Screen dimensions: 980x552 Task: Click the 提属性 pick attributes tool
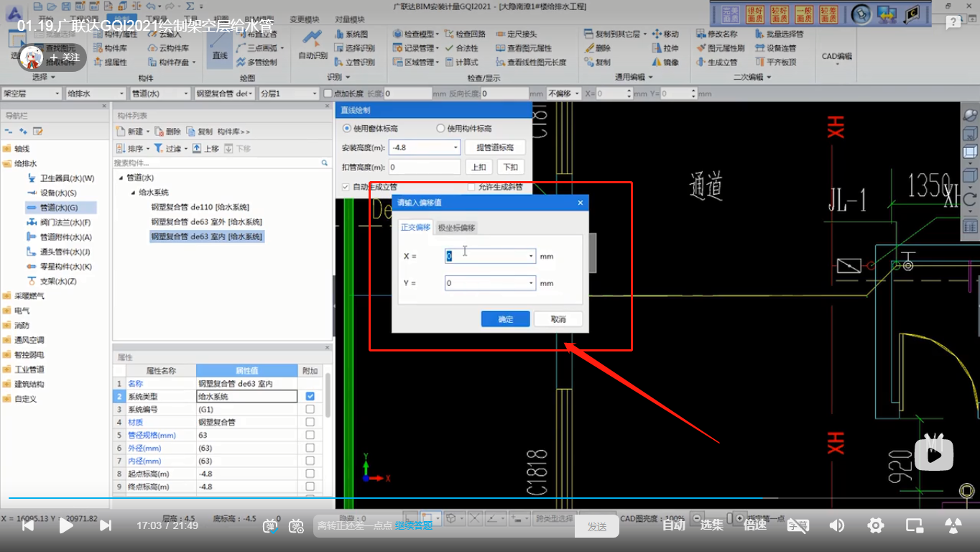pyautogui.click(x=111, y=63)
